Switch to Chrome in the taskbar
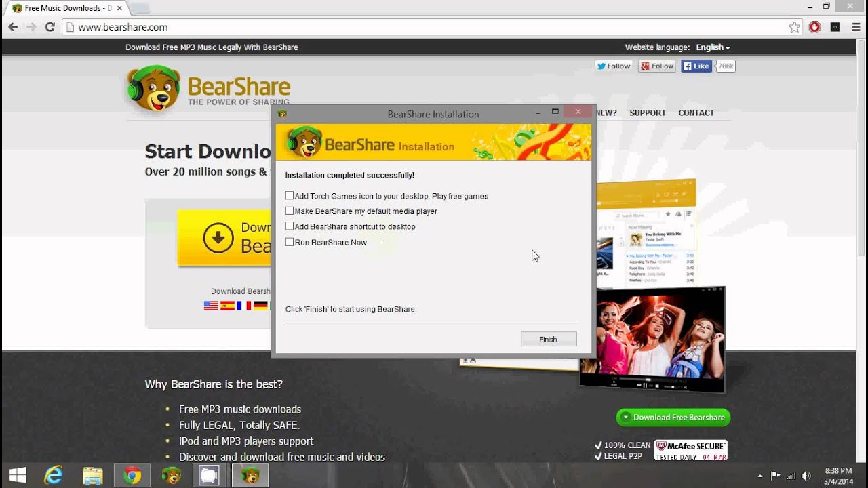868x488 pixels. click(x=132, y=476)
